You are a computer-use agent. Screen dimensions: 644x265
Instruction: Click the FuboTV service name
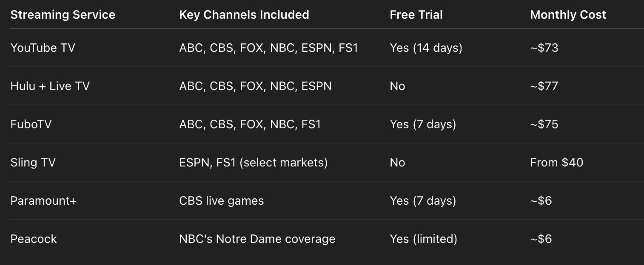click(31, 124)
